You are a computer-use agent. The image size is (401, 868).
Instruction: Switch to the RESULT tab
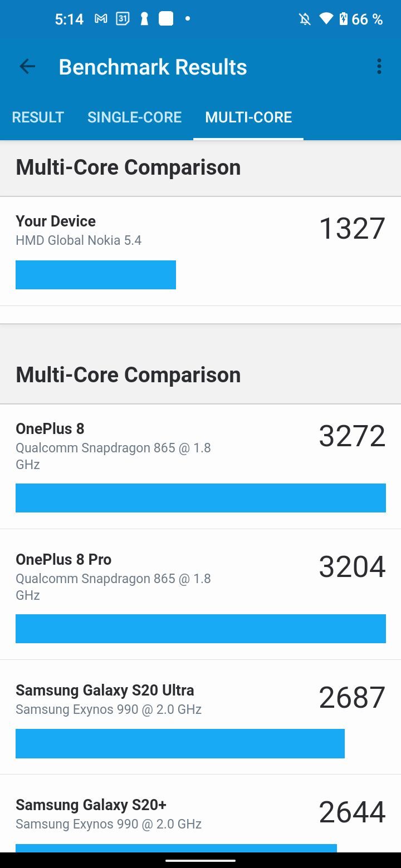click(x=38, y=117)
